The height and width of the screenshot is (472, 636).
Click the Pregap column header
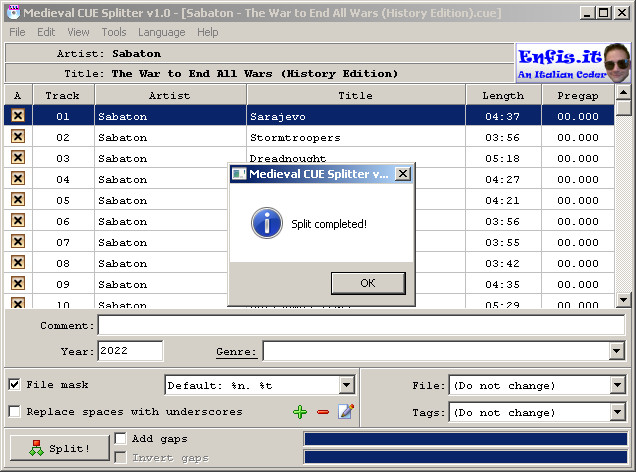(x=578, y=95)
